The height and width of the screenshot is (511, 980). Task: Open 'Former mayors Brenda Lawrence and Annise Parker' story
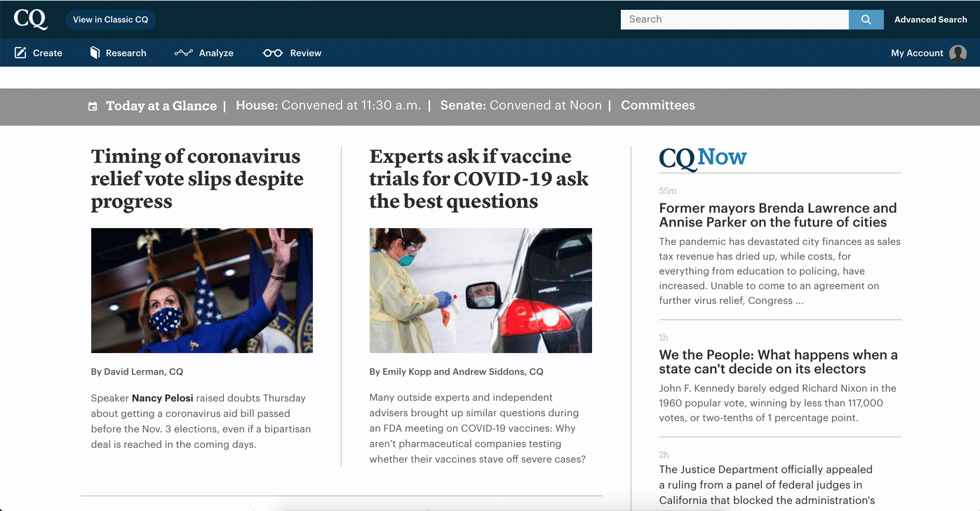click(778, 215)
